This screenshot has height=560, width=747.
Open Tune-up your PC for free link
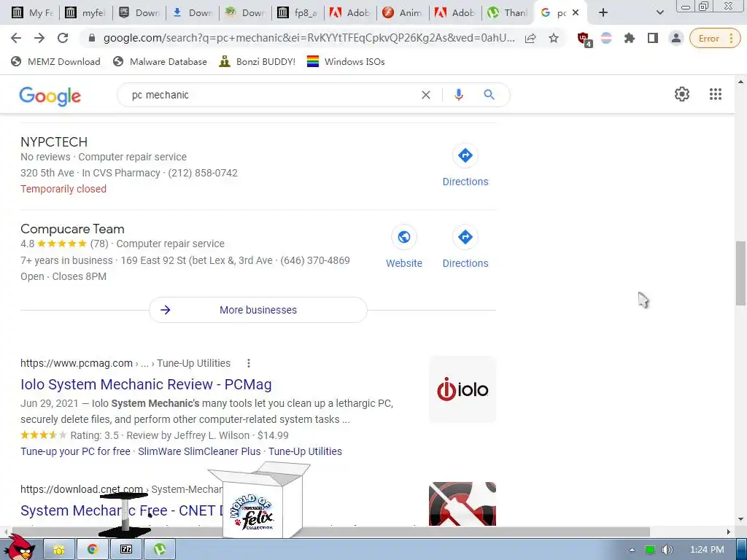coord(75,451)
